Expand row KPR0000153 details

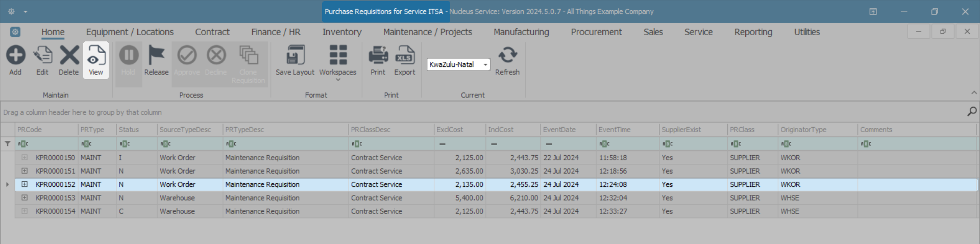coord(24,198)
